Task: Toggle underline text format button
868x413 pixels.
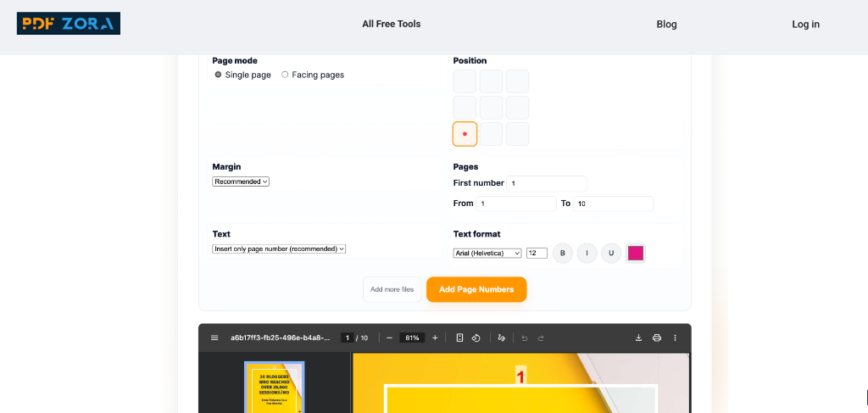Action: tap(611, 253)
